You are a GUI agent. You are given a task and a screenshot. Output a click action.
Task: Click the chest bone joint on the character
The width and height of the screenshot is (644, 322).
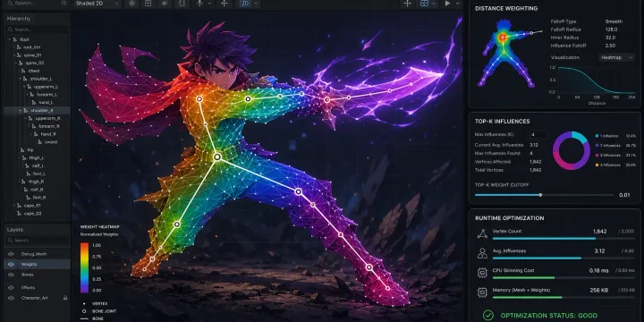(199, 98)
